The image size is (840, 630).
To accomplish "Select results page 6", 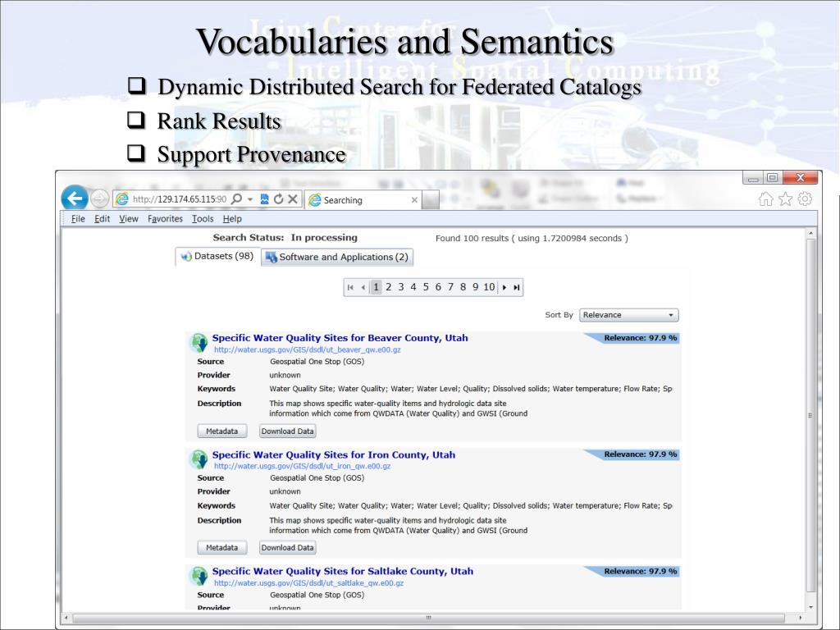I will (x=438, y=287).
